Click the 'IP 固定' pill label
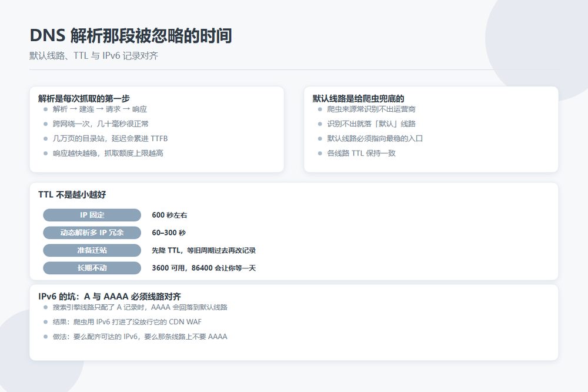Viewport: 588px width, 392px height. 92,215
